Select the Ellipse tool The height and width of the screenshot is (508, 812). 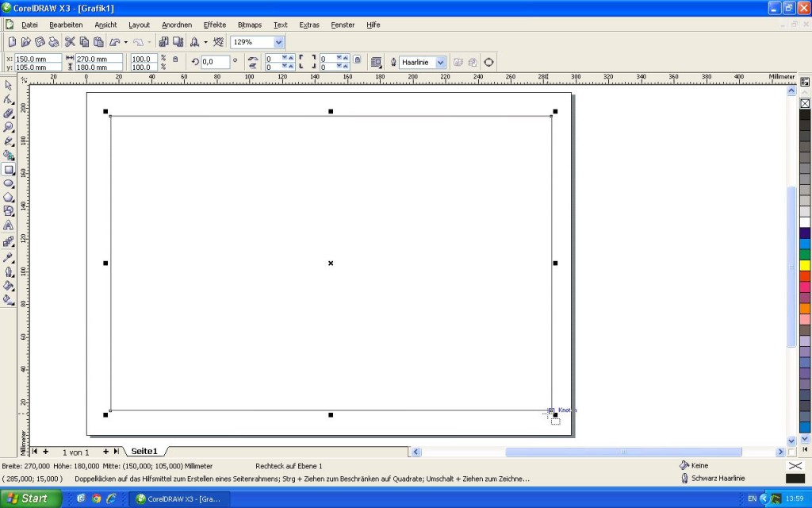(8, 183)
